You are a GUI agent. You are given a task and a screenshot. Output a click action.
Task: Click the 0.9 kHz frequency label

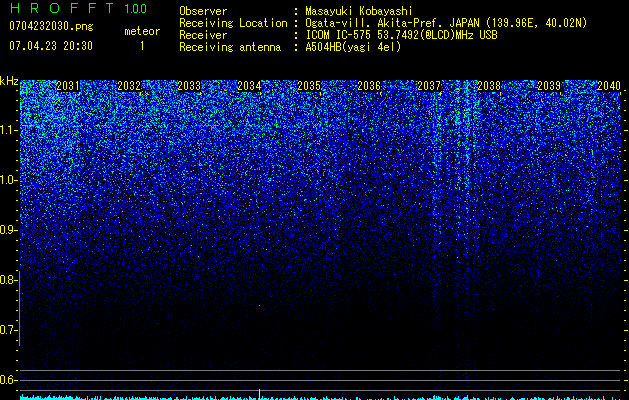click(x=9, y=230)
